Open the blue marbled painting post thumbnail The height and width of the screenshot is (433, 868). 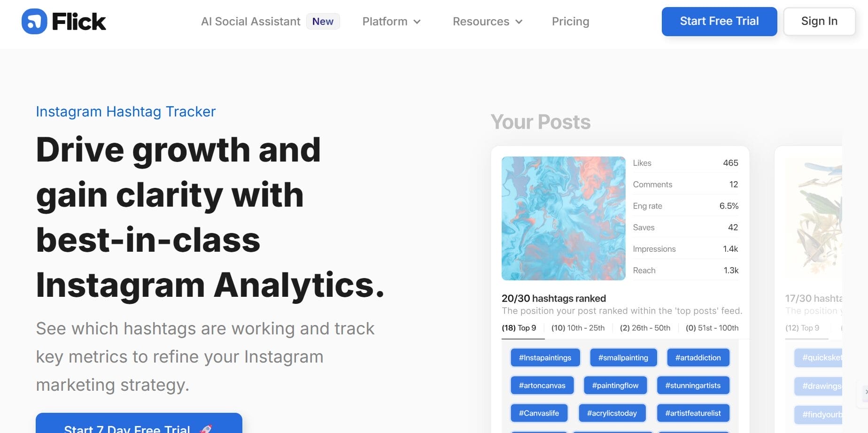(563, 218)
